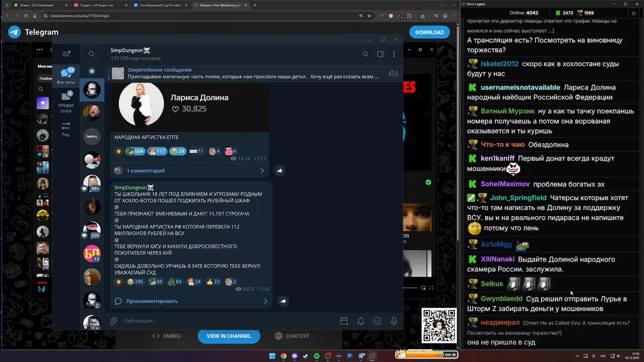Open Chrome from the taskbar

pyautogui.click(x=283, y=356)
